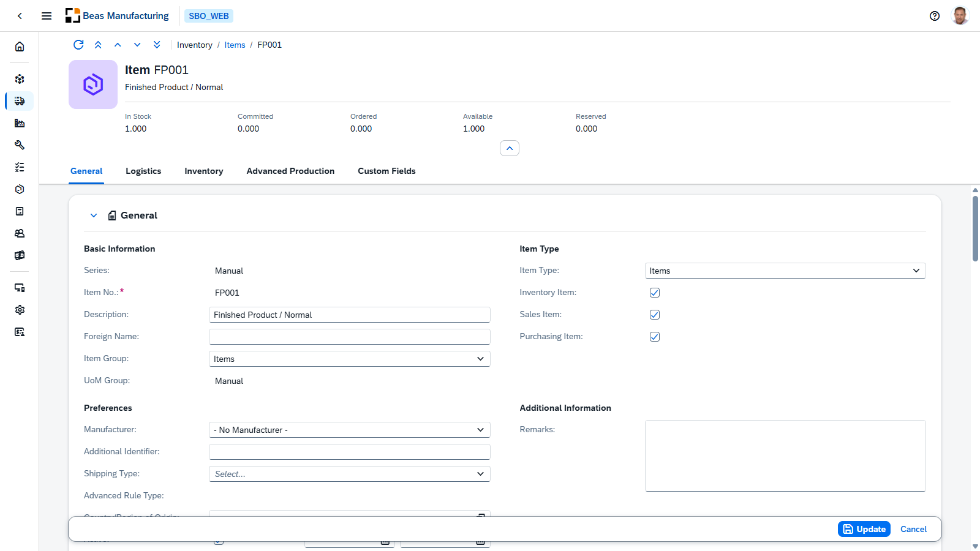The height and width of the screenshot is (551, 980).
Task: Click the purple item image icon
Action: (x=93, y=84)
